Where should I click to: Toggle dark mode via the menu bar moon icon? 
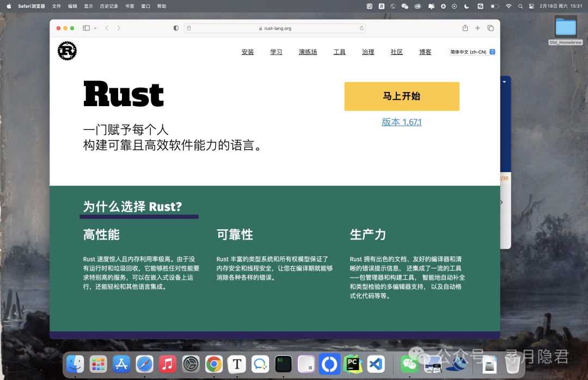(x=467, y=6)
